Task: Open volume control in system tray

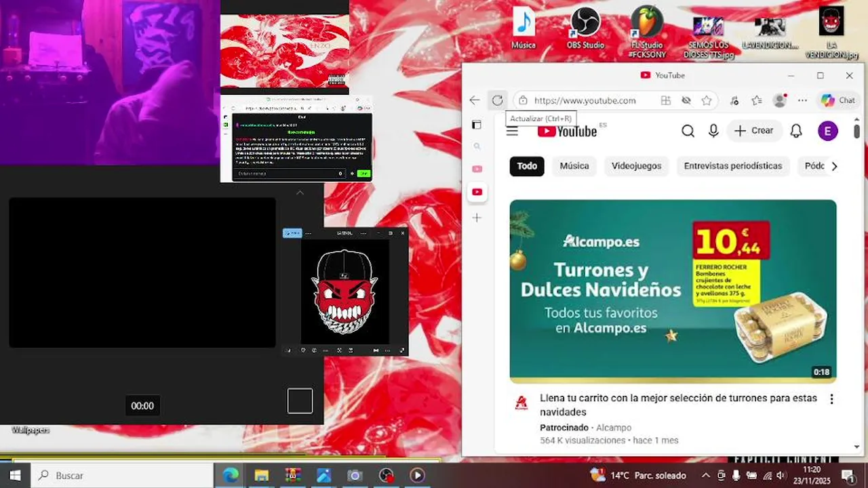Action: pyautogui.click(x=781, y=476)
